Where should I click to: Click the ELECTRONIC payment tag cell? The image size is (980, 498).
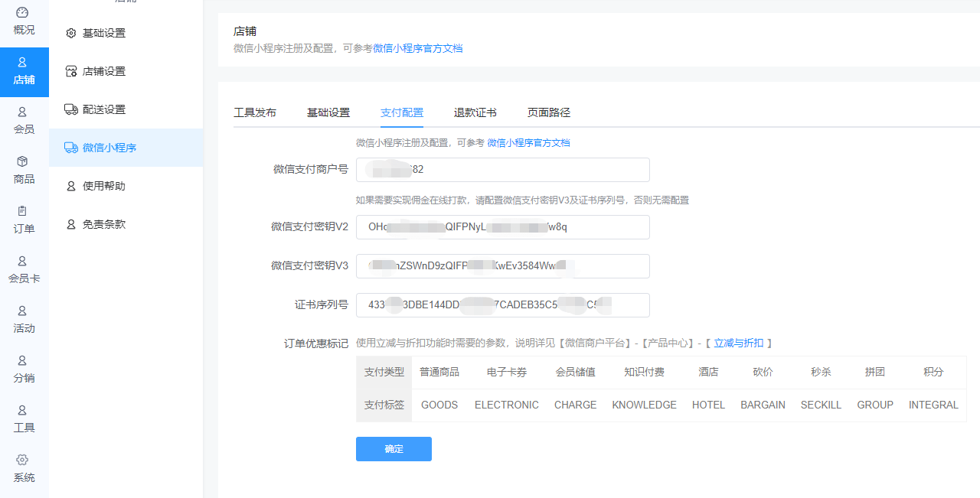[x=507, y=405]
